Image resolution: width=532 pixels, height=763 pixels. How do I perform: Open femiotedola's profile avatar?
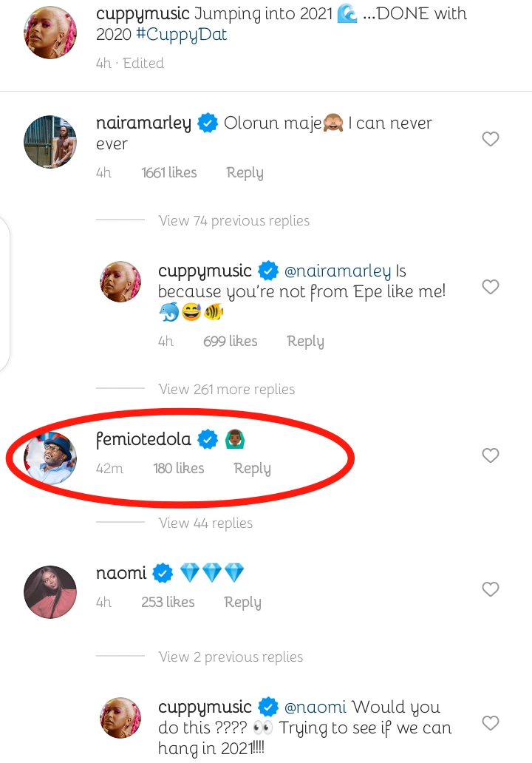[51, 458]
